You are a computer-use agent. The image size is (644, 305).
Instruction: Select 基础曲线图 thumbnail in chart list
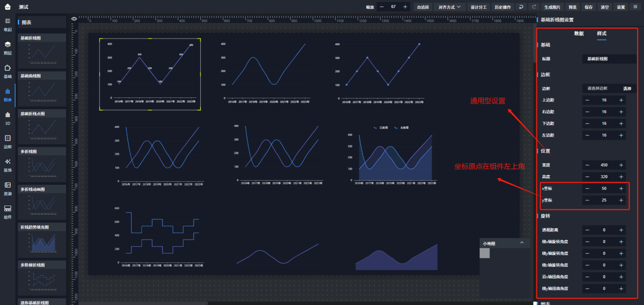pos(42,89)
